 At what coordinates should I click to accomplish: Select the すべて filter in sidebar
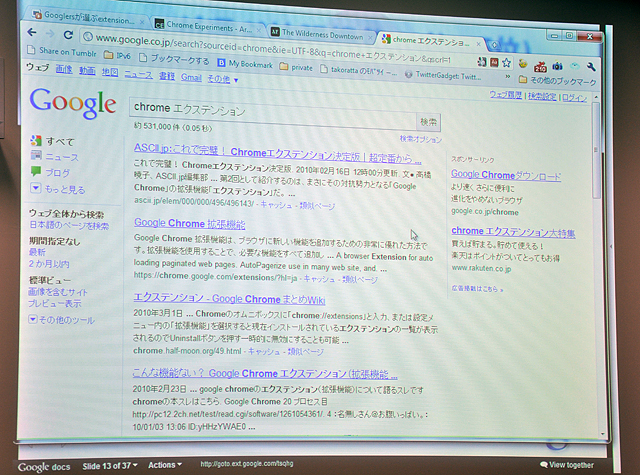pyautogui.click(x=52, y=141)
